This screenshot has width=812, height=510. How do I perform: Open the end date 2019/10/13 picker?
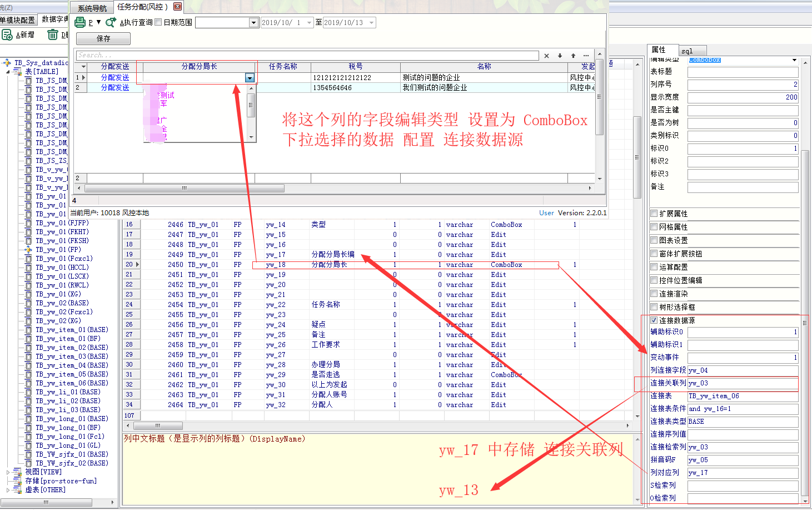click(371, 23)
